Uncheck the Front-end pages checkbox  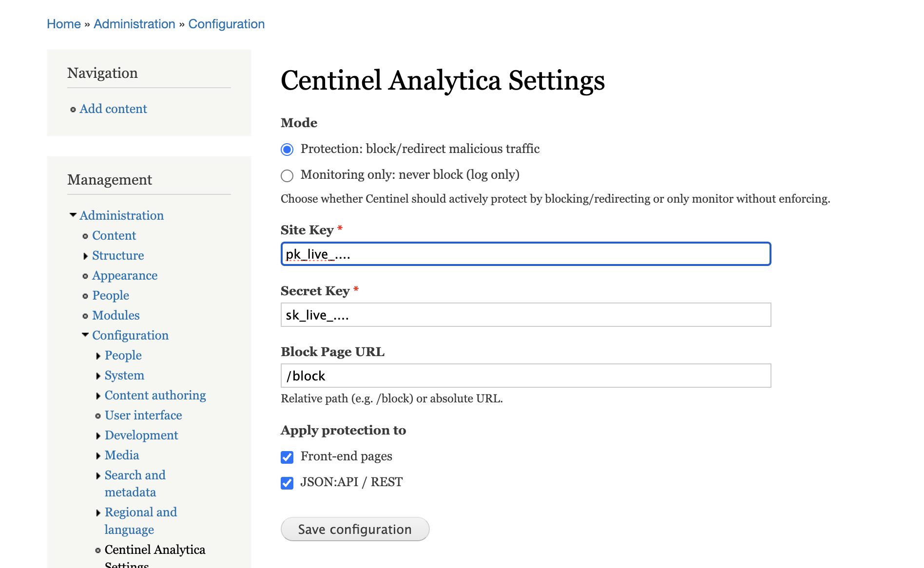click(x=287, y=457)
